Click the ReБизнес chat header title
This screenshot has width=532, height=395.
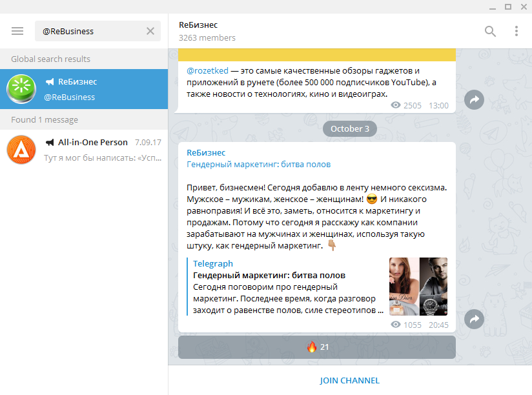(198, 25)
